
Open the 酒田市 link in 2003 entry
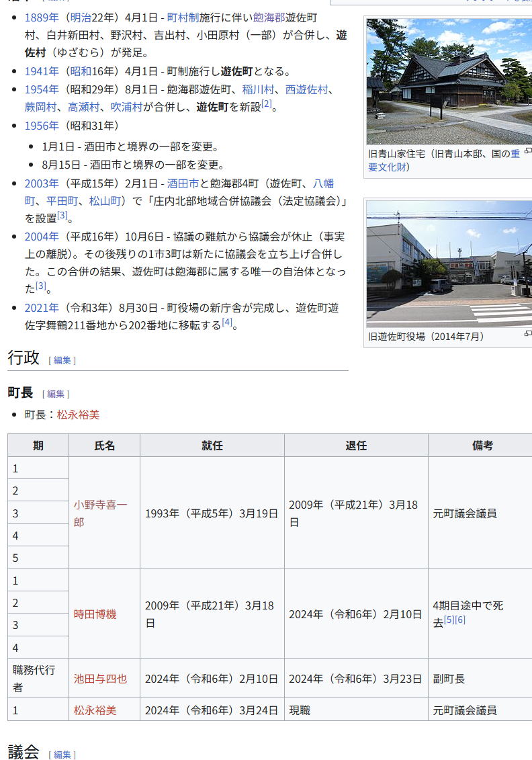coord(183,183)
